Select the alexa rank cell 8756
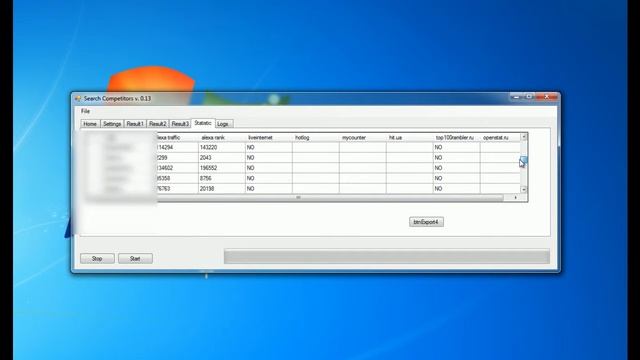This screenshot has height=360, width=640. tap(221, 178)
